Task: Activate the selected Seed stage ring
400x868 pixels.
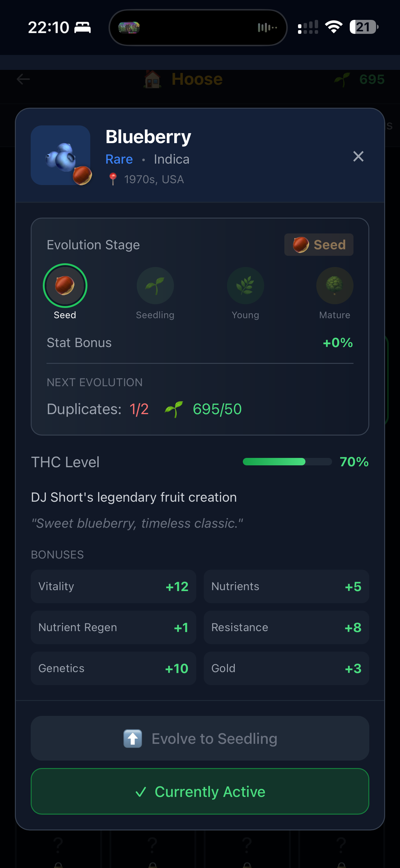Action: (x=65, y=285)
